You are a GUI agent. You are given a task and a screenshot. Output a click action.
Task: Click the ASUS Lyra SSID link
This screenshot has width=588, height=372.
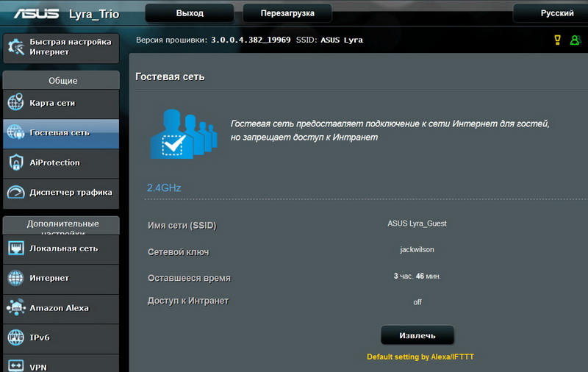(x=341, y=40)
